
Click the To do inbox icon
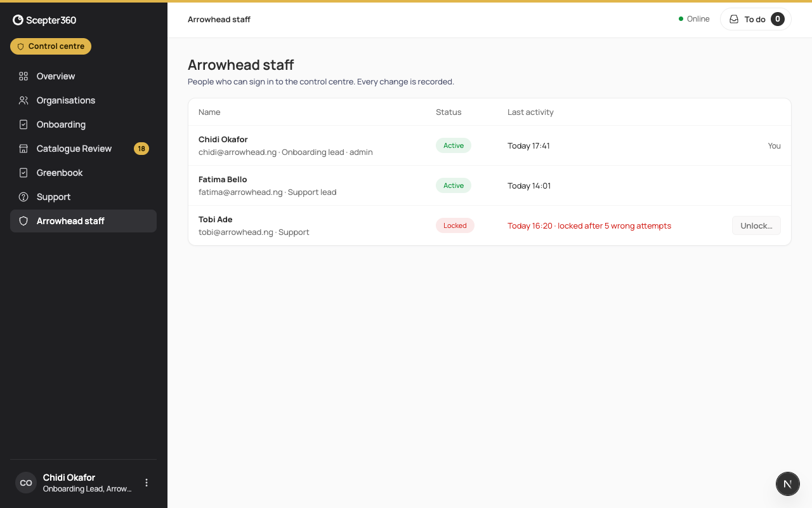coord(734,19)
